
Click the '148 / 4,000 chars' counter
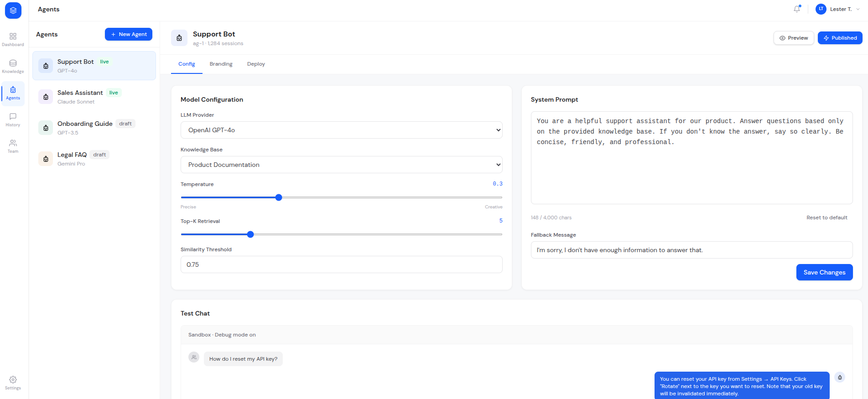tap(551, 218)
